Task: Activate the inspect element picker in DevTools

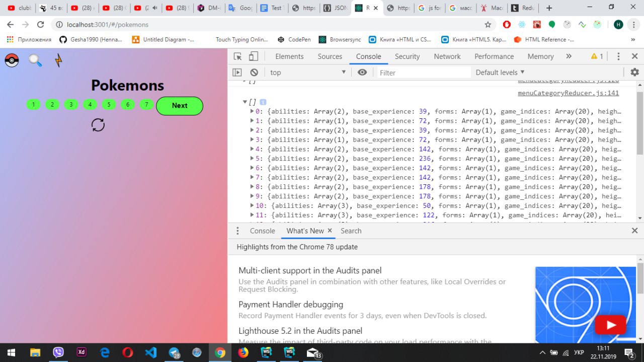Action: coord(237,56)
